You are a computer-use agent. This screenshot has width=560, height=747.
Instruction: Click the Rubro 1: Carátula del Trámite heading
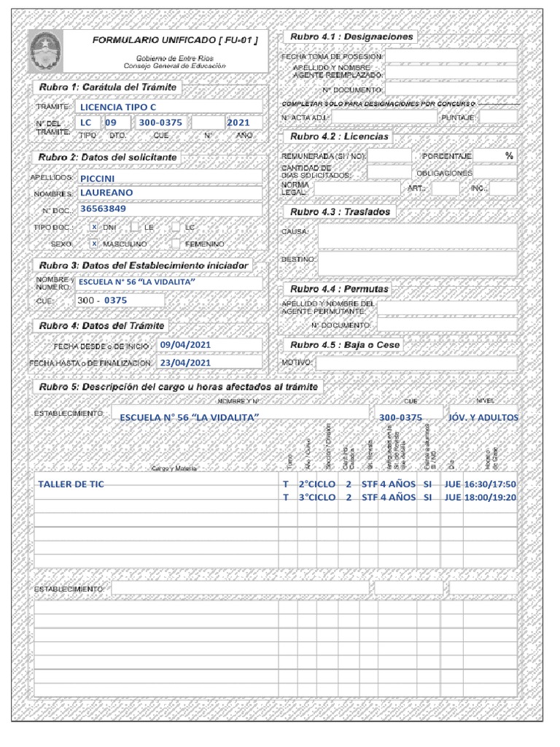108,88
